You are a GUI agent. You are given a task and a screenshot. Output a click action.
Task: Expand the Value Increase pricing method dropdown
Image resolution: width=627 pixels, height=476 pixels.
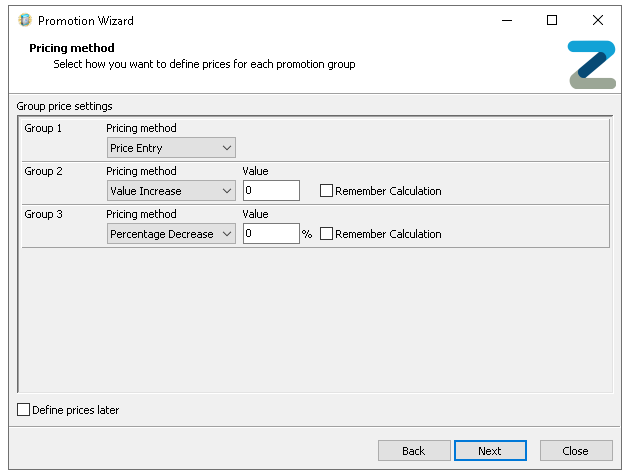click(171, 191)
